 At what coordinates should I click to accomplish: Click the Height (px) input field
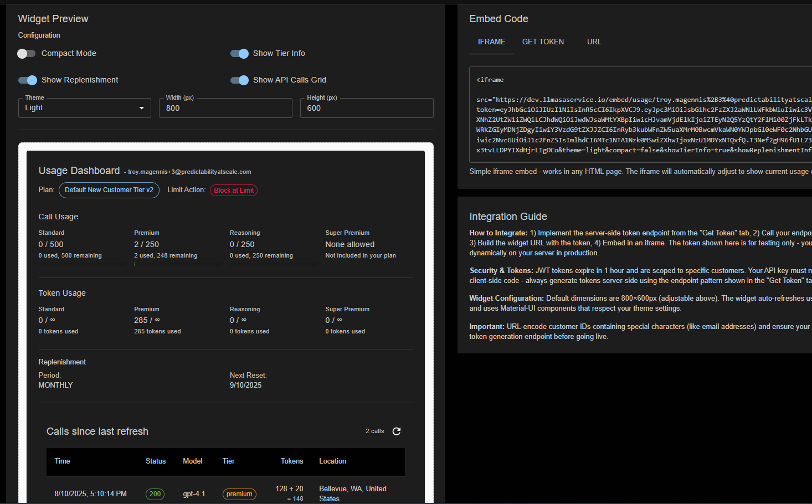(367, 108)
